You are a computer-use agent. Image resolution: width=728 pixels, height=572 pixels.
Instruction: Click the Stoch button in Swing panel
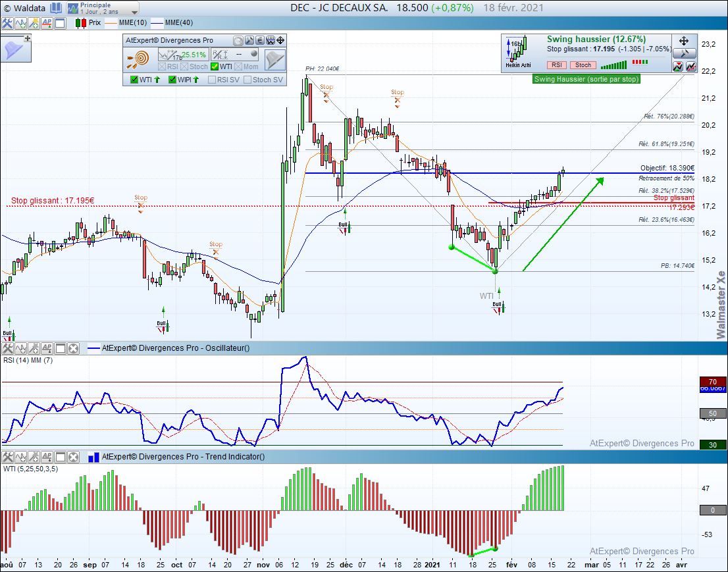click(x=583, y=65)
